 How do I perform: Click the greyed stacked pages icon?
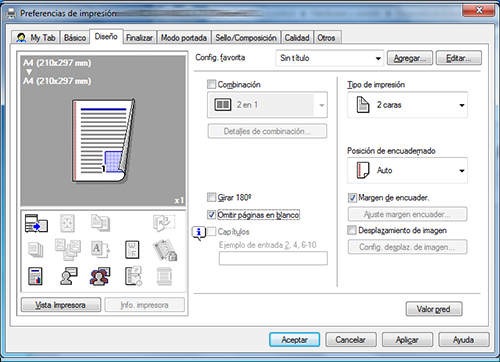click(36, 250)
